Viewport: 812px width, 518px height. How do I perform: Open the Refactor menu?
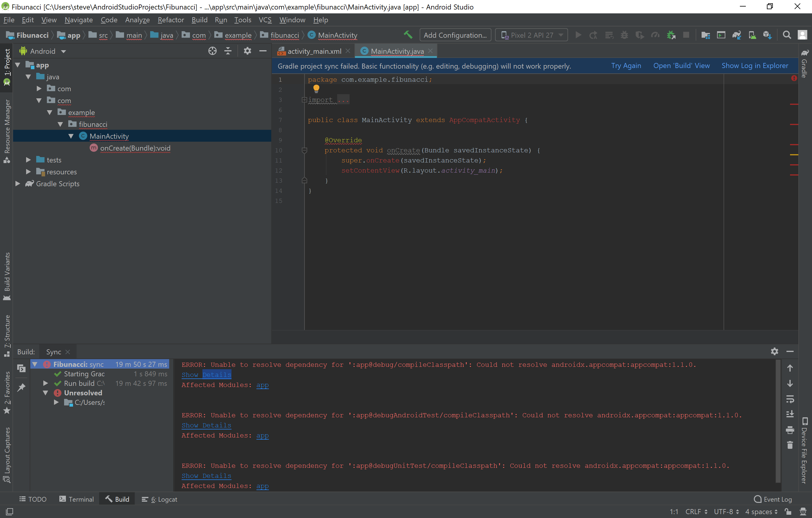point(171,20)
